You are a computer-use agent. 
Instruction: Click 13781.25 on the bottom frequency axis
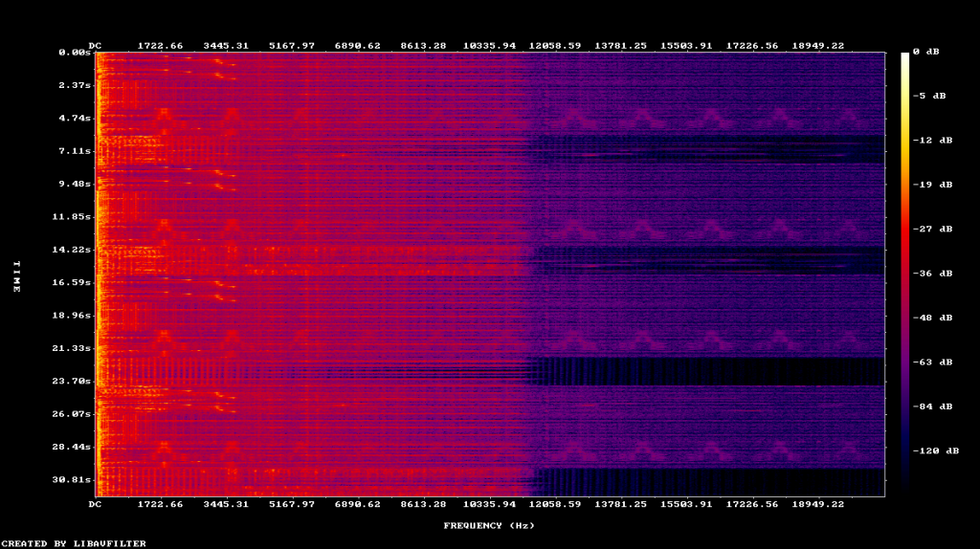(620, 504)
